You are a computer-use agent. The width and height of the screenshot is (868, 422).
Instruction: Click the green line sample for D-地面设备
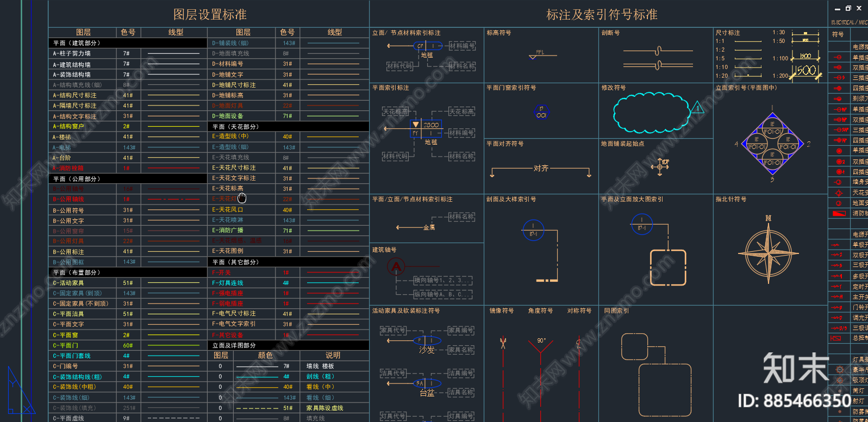pyautogui.click(x=333, y=116)
